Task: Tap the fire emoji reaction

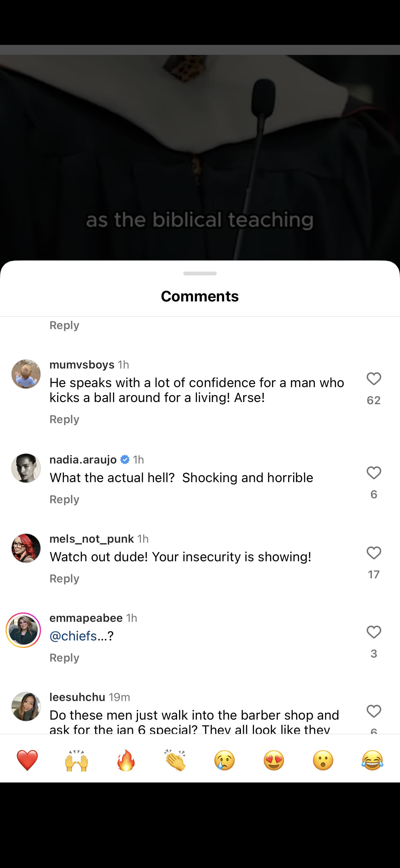Action: tap(126, 760)
